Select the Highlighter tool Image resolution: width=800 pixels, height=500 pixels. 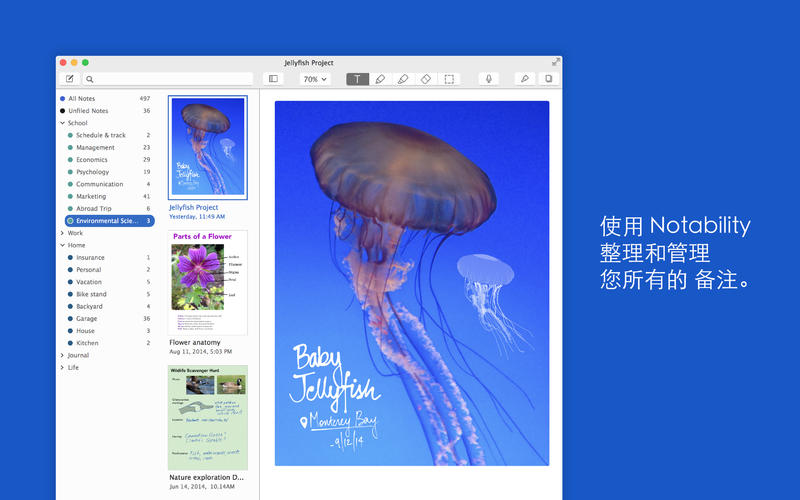click(x=403, y=79)
